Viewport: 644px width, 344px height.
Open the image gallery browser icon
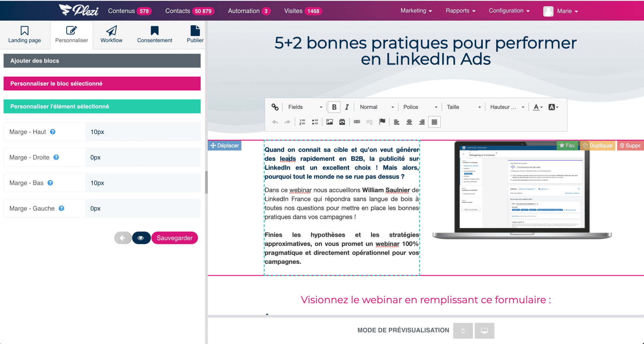(x=342, y=122)
